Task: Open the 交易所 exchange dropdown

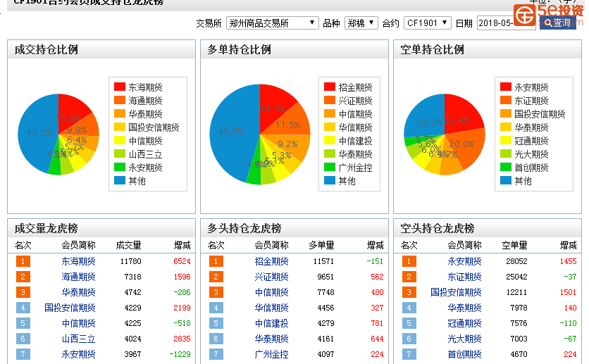Action: tap(273, 23)
